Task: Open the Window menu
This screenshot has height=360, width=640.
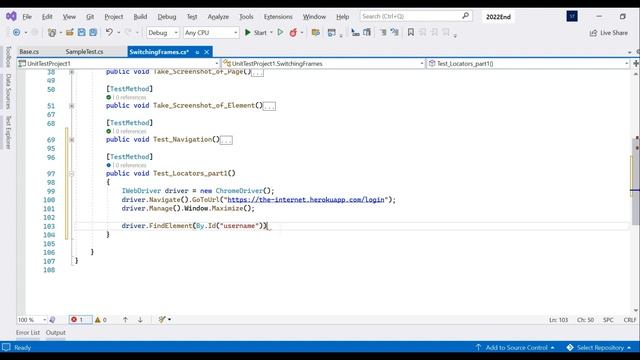Action: pos(314,17)
